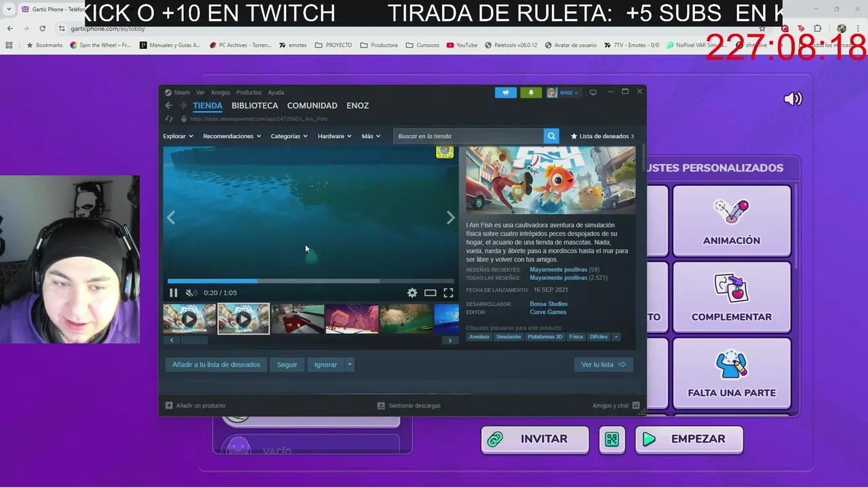The height and width of the screenshot is (488, 868).
Task: Click the Aventura tag
Action: (479, 337)
